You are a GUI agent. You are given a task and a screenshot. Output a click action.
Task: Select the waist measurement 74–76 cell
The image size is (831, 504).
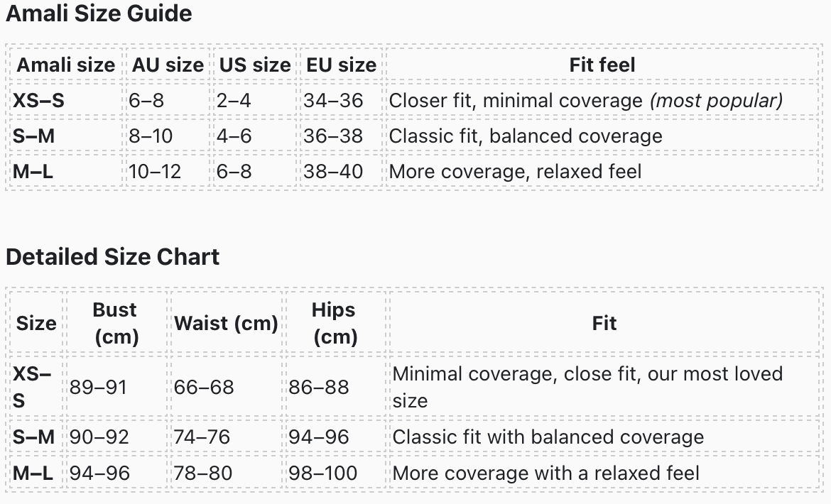pyautogui.click(x=202, y=437)
